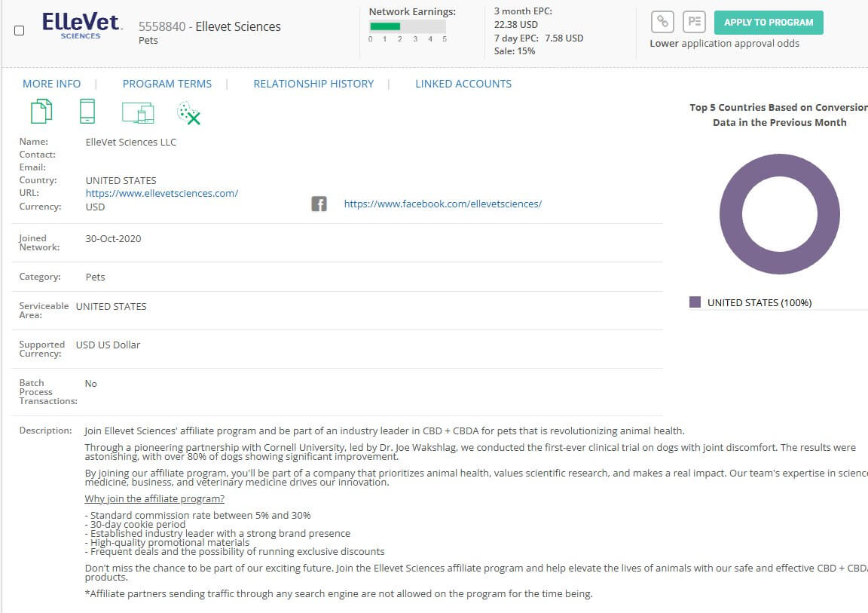
Task: Click the "7.58 USD" seven day EPC value
Action: [564, 38]
